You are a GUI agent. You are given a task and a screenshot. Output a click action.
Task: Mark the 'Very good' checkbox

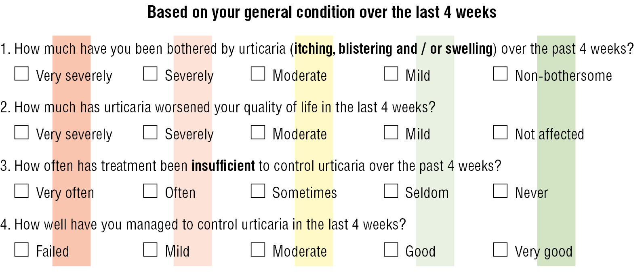(x=500, y=250)
